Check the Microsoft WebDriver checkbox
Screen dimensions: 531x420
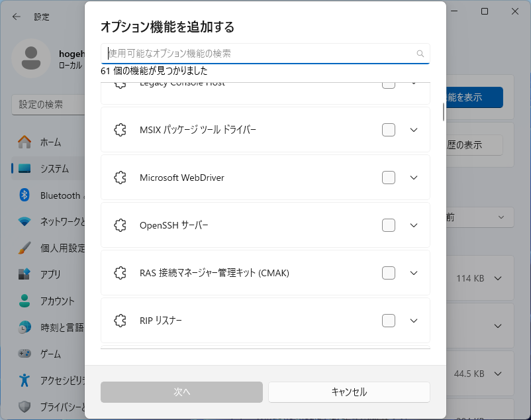[x=389, y=178]
